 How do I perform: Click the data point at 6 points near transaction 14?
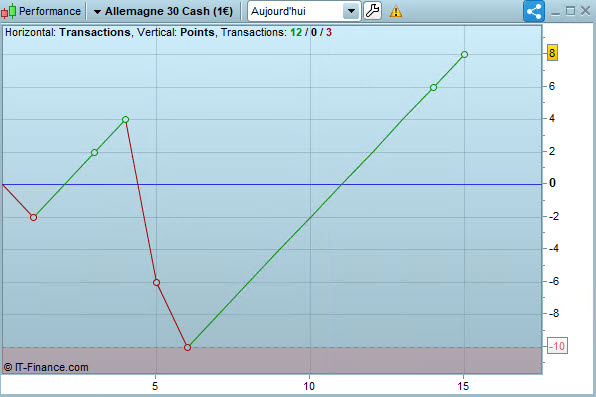[x=433, y=87]
